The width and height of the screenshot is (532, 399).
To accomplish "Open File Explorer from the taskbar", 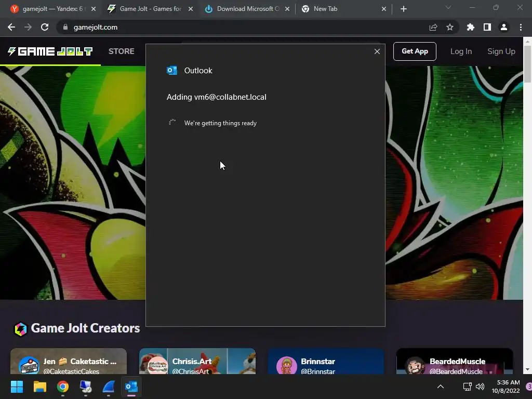I will point(39,387).
